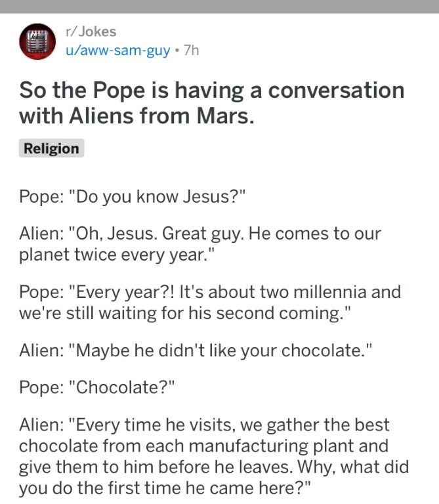Open the post title starting "So the Pope"
The height and width of the screenshot is (504, 439).
click(212, 102)
